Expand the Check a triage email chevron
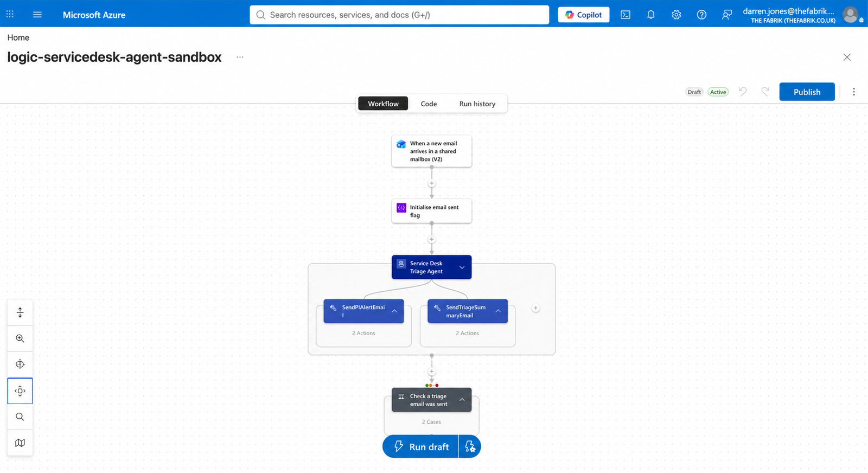This screenshot has height=473, width=868. tap(462, 400)
